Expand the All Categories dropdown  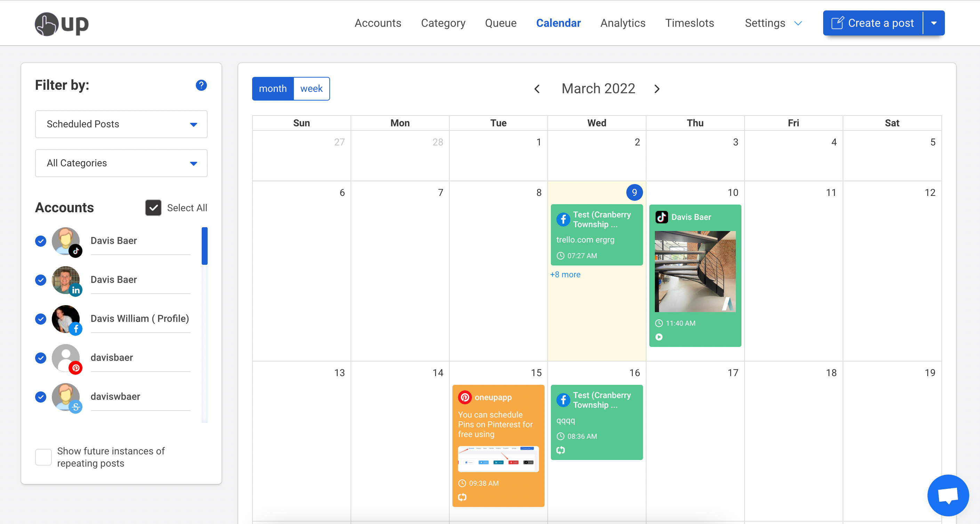[121, 163]
